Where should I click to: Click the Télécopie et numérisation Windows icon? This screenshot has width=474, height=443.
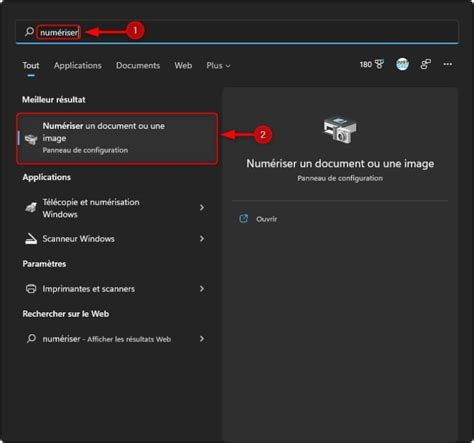(31, 208)
